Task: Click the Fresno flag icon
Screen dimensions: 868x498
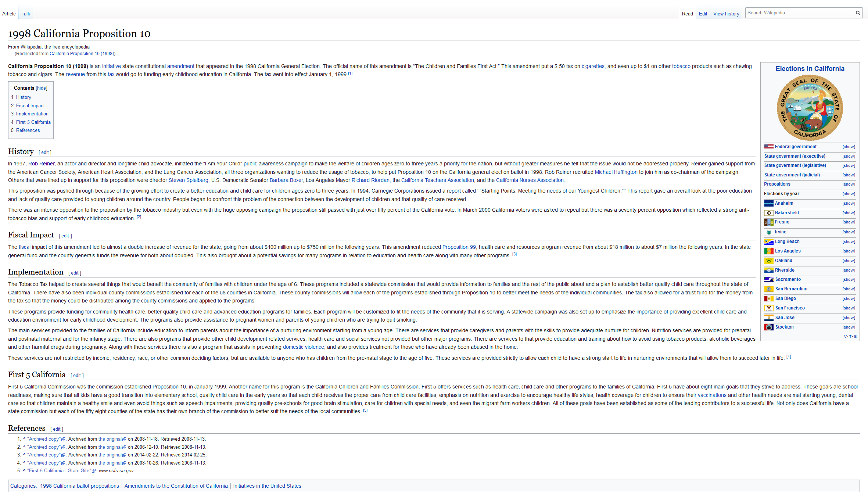Action: (x=769, y=222)
